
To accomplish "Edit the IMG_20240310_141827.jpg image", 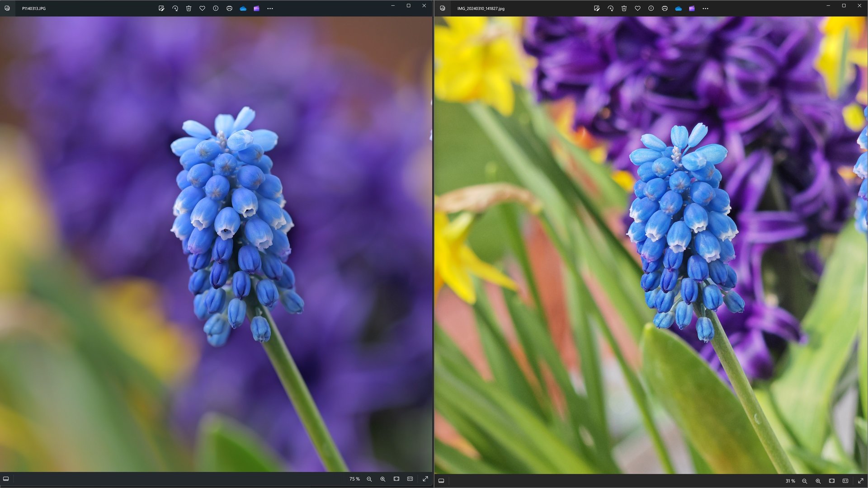I will tap(597, 8).
